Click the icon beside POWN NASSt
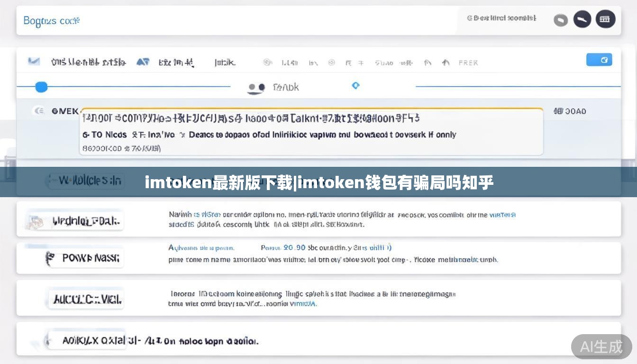The image size is (637, 364). pyautogui.click(x=50, y=258)
